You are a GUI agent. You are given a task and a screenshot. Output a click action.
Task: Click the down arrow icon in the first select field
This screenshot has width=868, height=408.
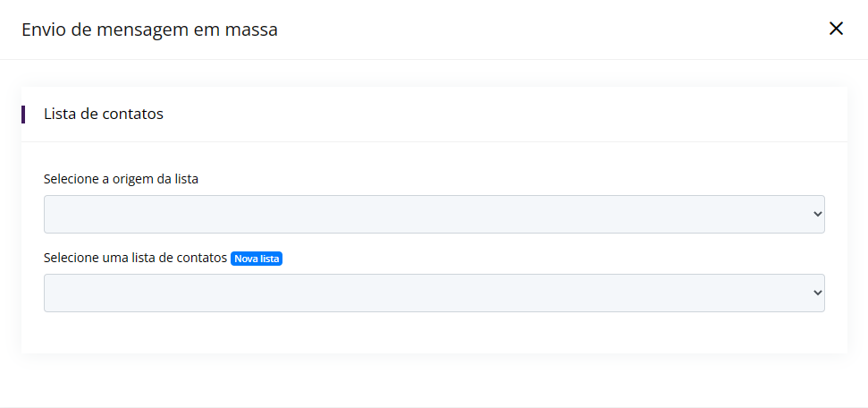818,214
